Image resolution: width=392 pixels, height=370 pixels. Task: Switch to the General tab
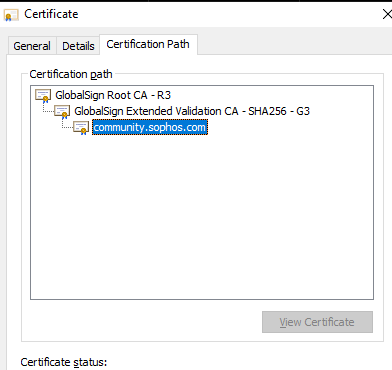[32, 46]
